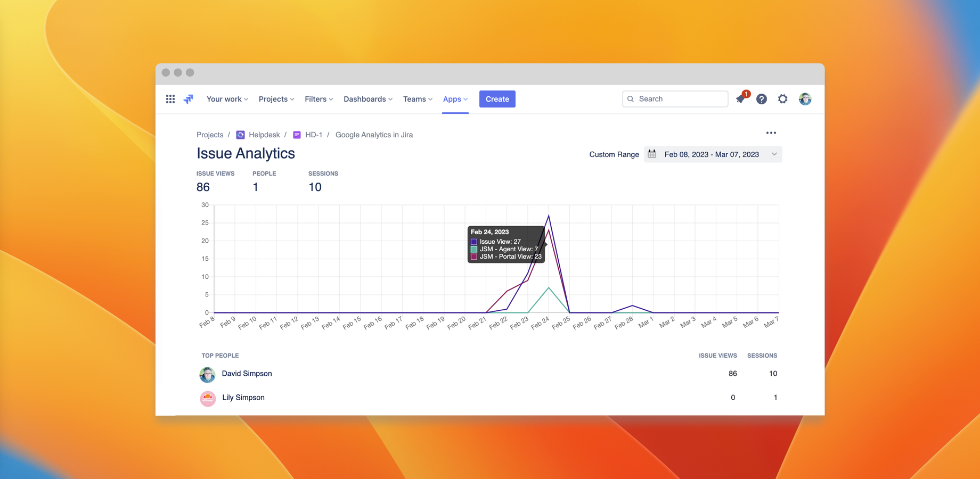Click the Jira logo icon
980x479 pixels.
pyautogui.click(x=189, y=99)
